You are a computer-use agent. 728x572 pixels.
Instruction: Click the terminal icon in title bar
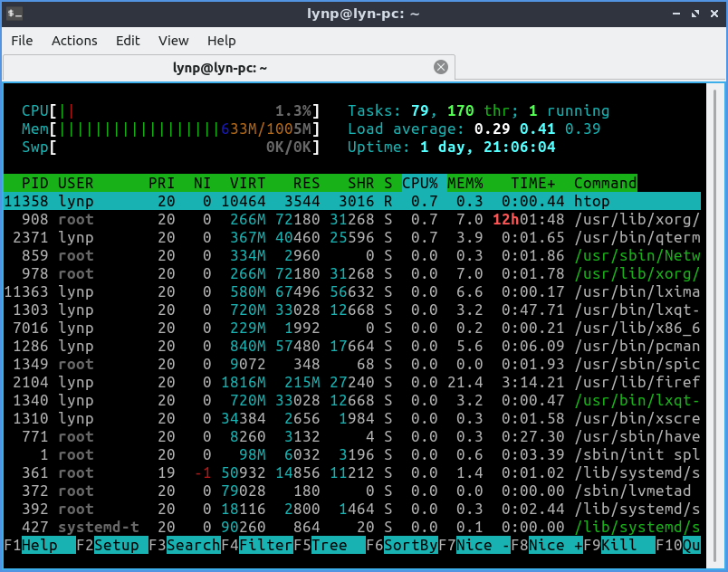pyautogui.click(x=14, y=13)
